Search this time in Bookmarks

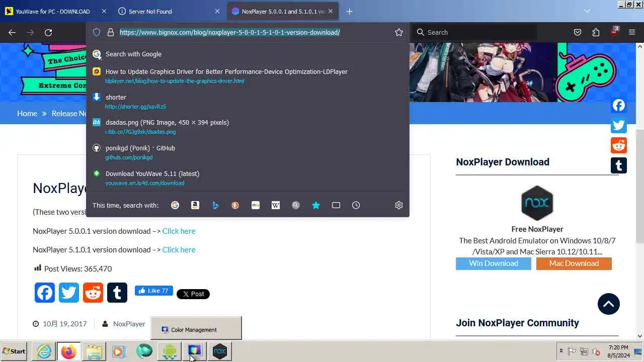(x=316, y=205)
